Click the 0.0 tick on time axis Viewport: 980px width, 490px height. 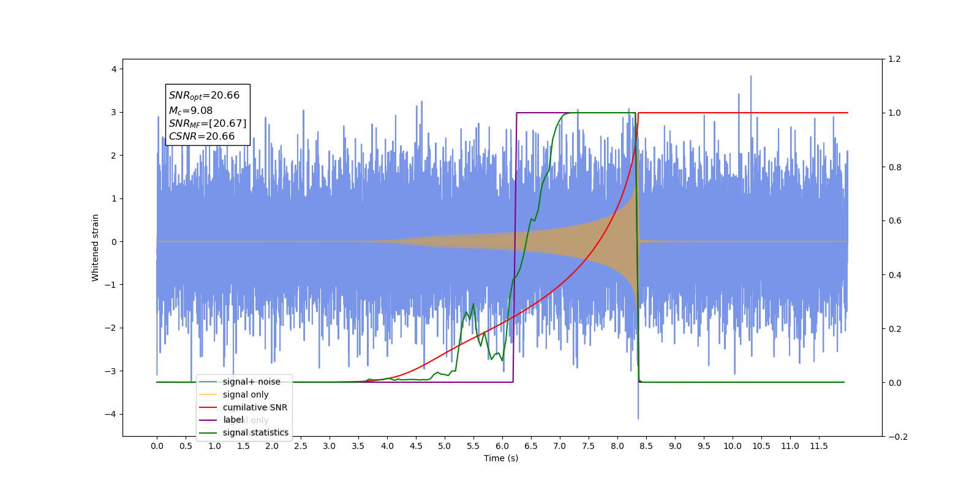point(157,446)
